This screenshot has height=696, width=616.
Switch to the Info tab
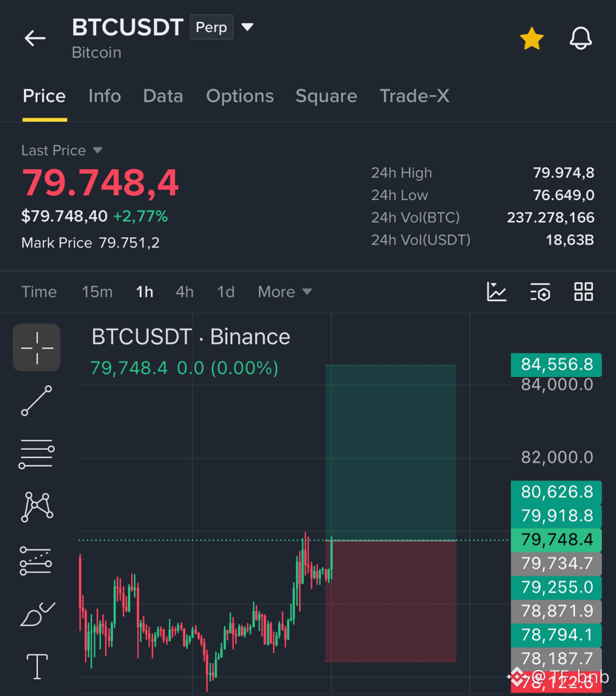coord(104,96)
